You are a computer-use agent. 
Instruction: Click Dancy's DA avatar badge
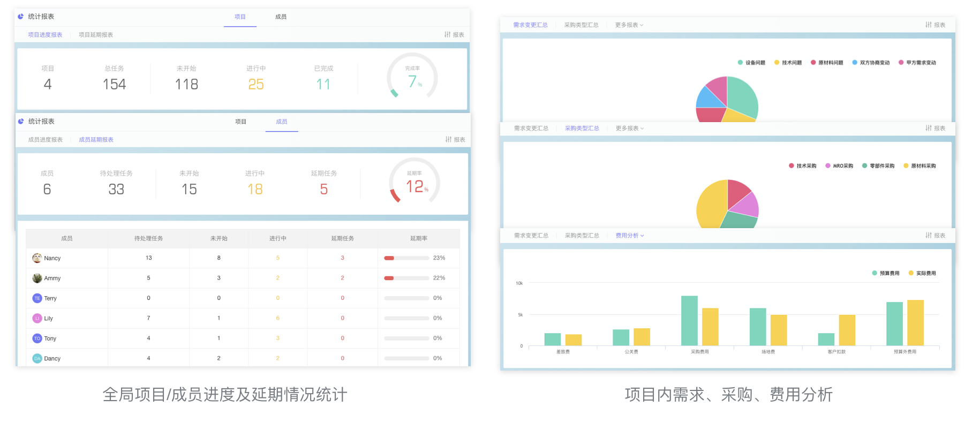pyautogui.click(x=37, y=358)
